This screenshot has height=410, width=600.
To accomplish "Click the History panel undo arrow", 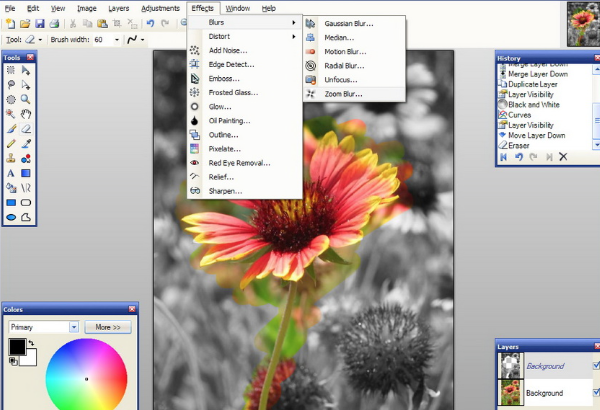I will [x=519, y=157].
